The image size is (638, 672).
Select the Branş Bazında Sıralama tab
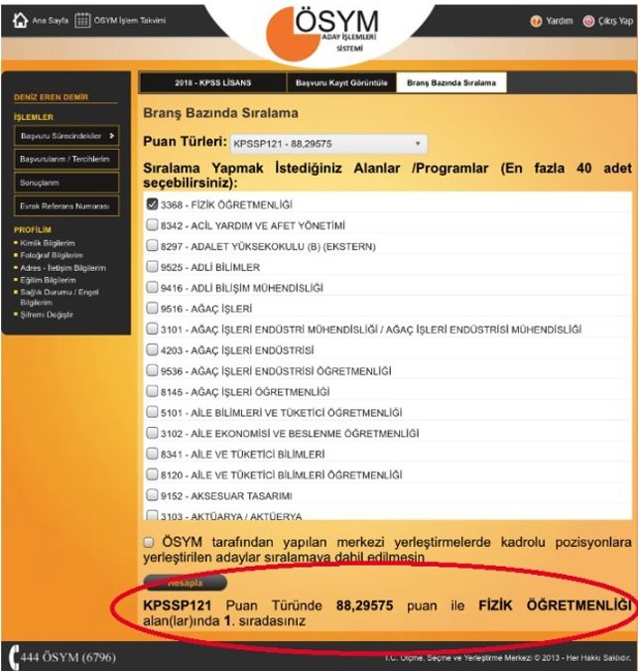coord(450,82)
